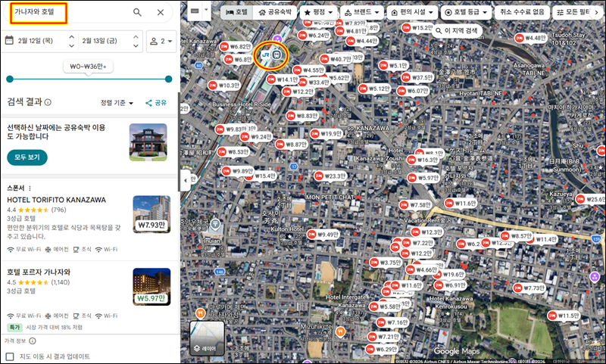This screenshot has width=606, height=364.
Task: Click the ₩40.7만 hotel marker
Action: 336,59
